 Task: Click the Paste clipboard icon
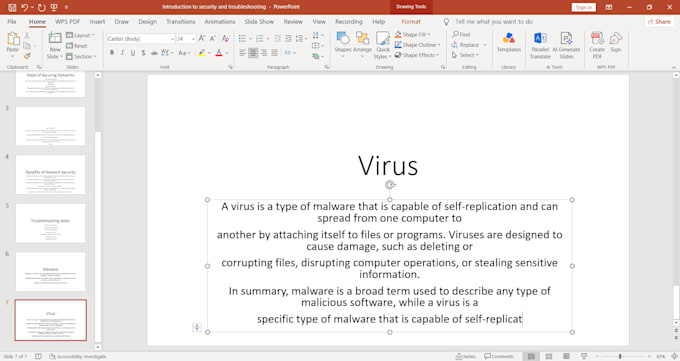(13, 39)
